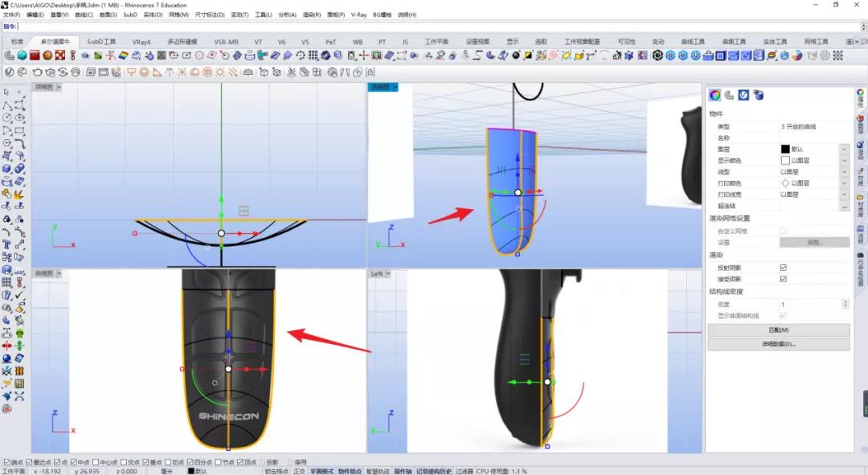This screenshot has height=475, width=868.
Task: Uncheck 投射阴影 in render section
Action: pos(784,268)
